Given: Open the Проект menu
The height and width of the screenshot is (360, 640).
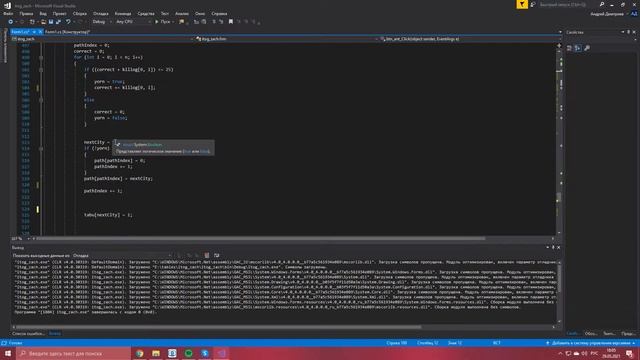Looking at the screenshot, I should 60,13.
